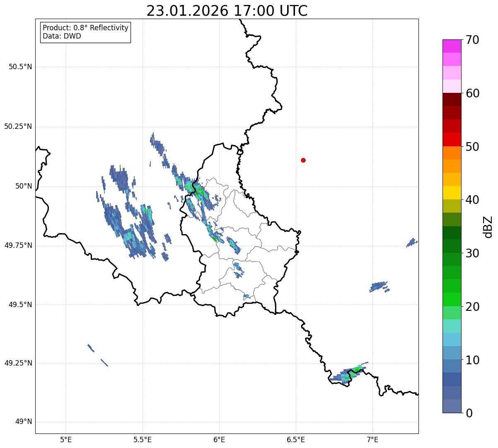
Task: Click latitude label "49.5°N"
Action: pyautogui.click(x=20, y=305)
